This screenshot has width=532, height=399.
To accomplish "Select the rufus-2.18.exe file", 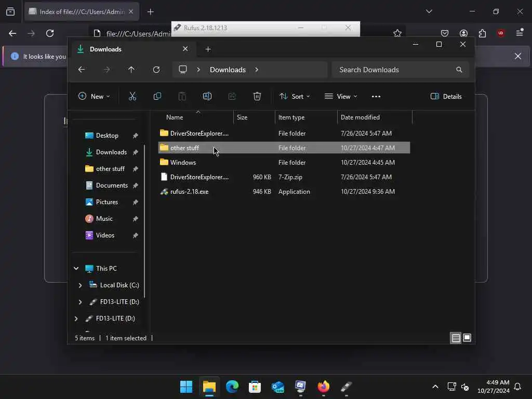I will 284,192.
